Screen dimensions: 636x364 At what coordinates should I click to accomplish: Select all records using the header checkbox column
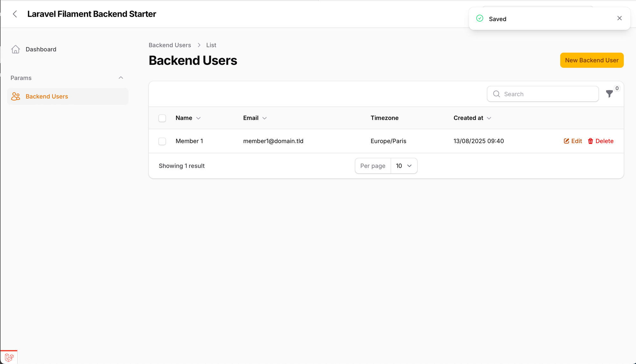coord(162,118)
